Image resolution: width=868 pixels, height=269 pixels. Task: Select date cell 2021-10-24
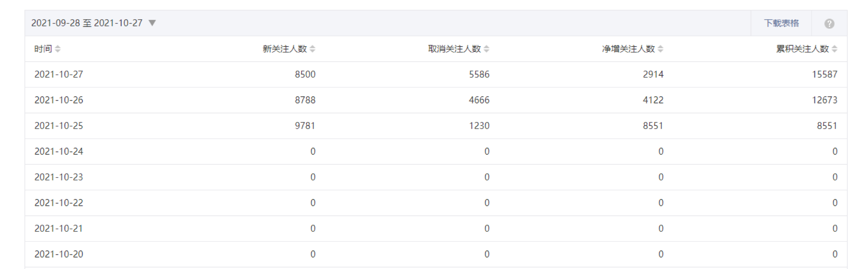(59, 152)
